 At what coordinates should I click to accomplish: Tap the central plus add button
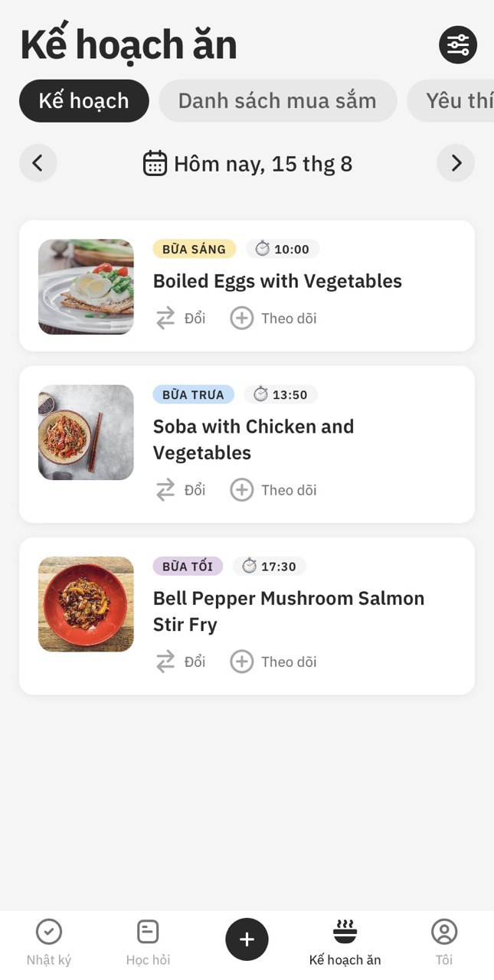pos(247,939)
